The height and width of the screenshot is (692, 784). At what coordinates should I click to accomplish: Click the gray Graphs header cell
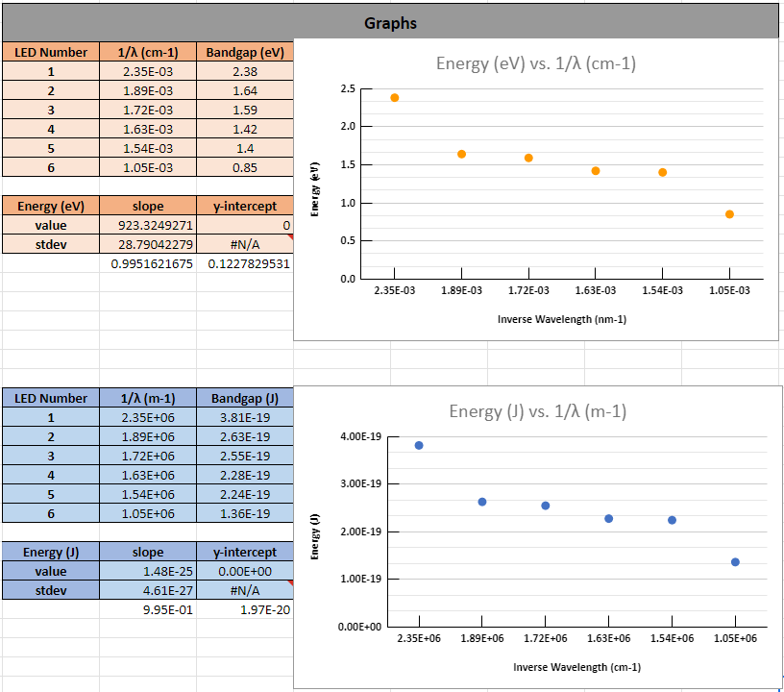(390, 23)
